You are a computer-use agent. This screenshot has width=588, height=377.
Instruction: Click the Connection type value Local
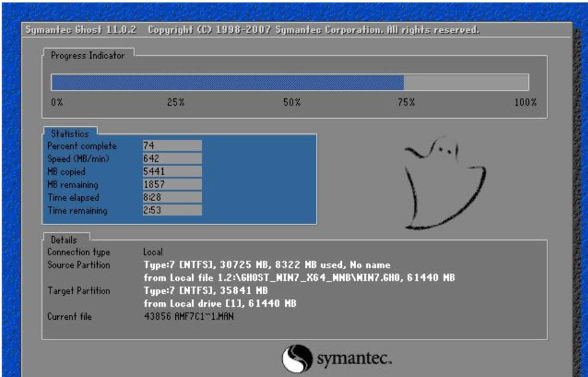coord(153,252)
